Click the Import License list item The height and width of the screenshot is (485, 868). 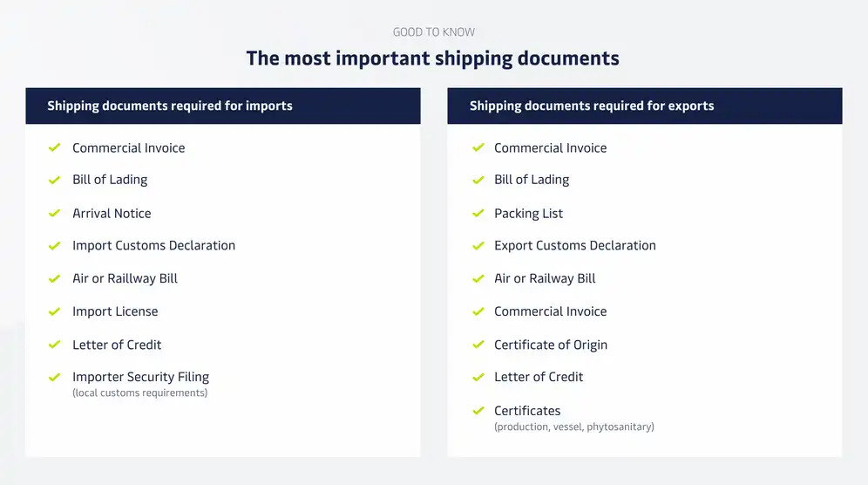115,311
